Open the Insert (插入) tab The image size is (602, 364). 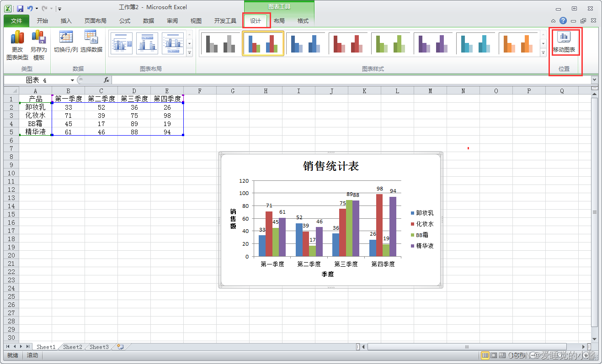click(x=66, y=21)
